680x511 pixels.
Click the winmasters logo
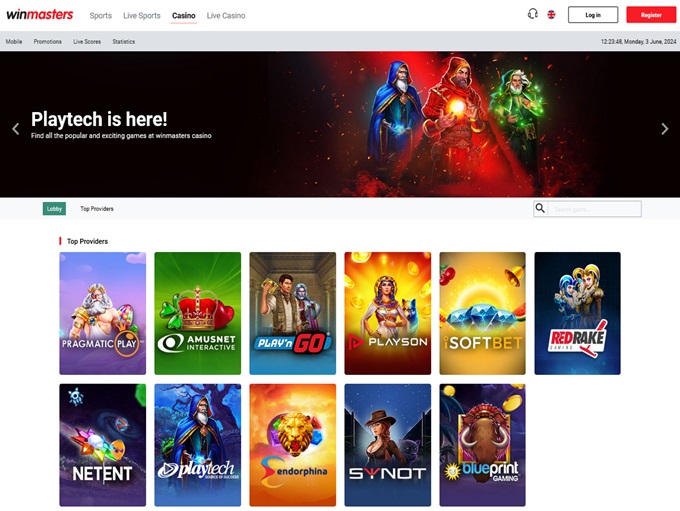coord(41,15)
